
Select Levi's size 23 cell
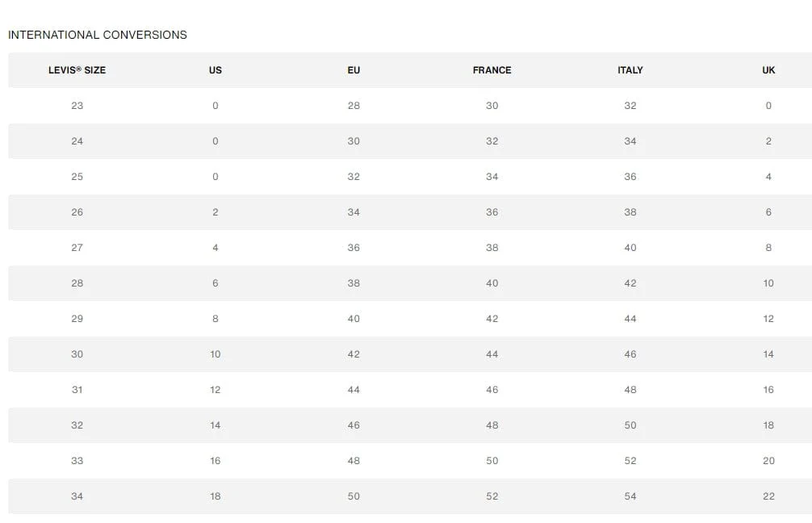[77, 106]
